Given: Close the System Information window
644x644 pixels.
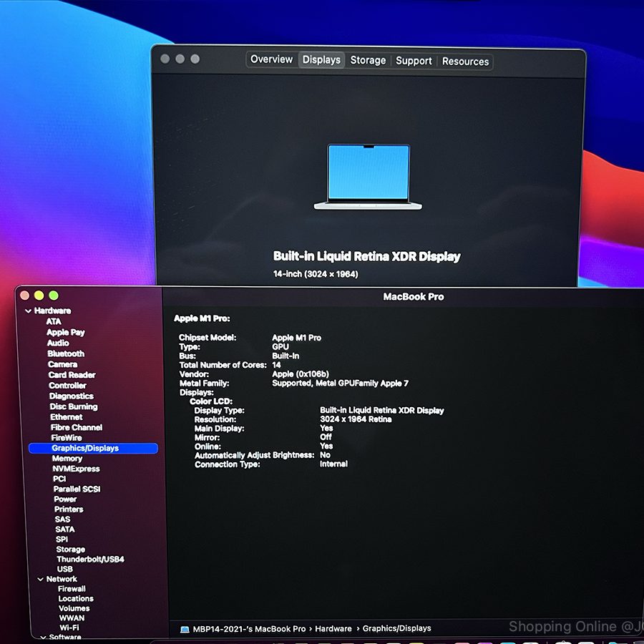Looking at the screenshot, I should pos(24,296).
